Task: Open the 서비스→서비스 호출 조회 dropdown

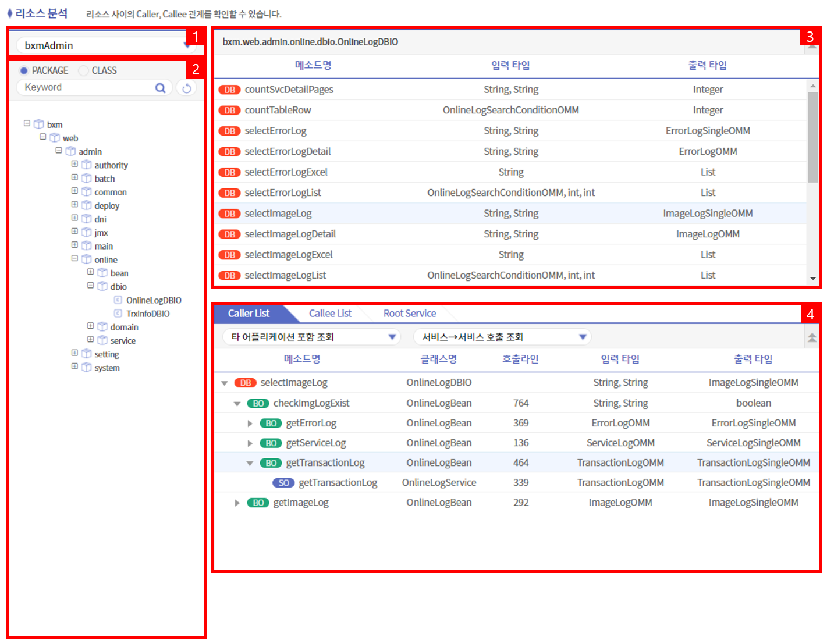Action: tap(502, 337)
